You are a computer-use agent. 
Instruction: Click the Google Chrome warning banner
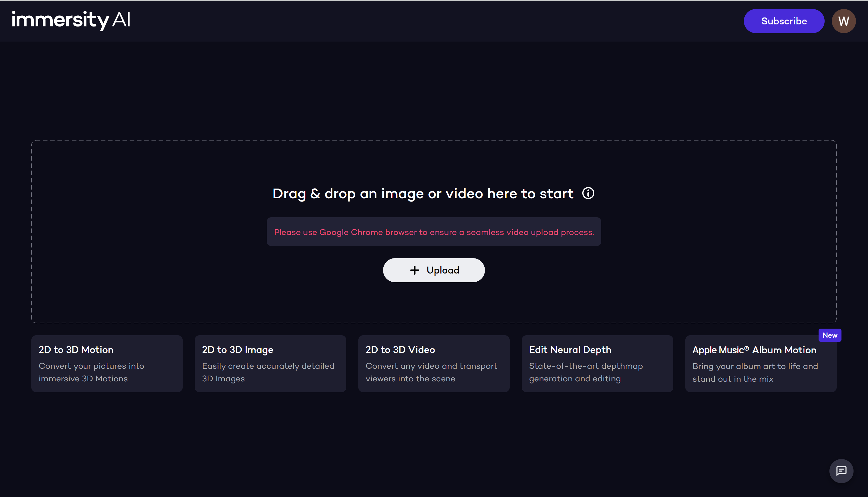click(434, 231)
